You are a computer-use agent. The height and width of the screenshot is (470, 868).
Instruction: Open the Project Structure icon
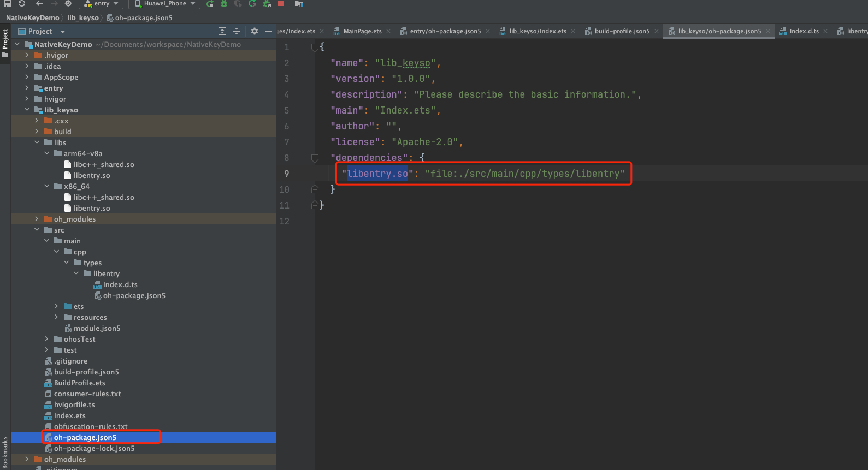(x=299, y=3)
